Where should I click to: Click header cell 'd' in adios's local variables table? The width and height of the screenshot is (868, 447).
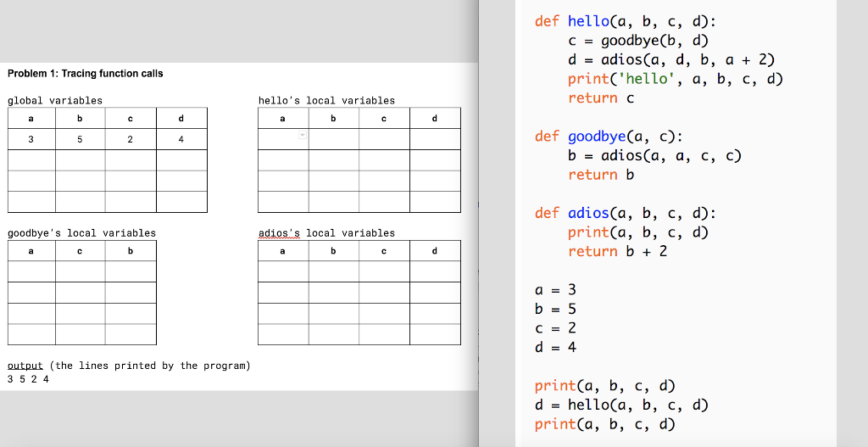tap(435, 251)
